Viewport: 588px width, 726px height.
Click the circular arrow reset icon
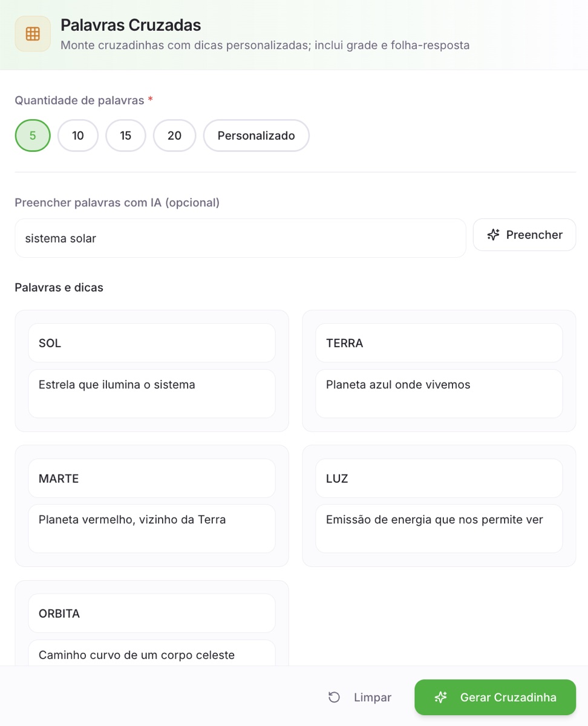(x=334, y=698)
